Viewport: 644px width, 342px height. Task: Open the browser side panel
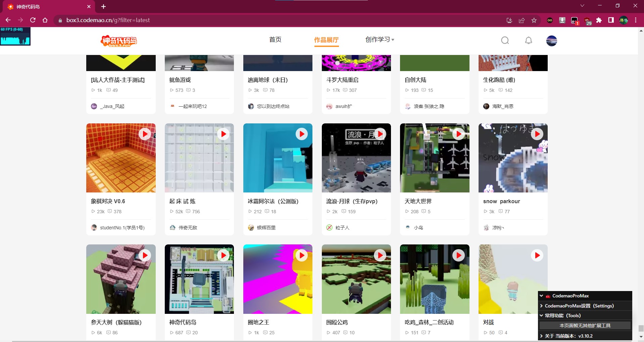(x=611, y=20)
